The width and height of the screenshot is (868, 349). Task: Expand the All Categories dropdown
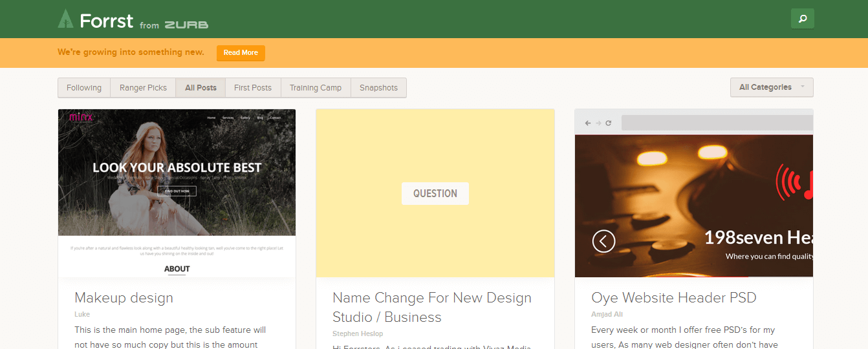(772, 87)
